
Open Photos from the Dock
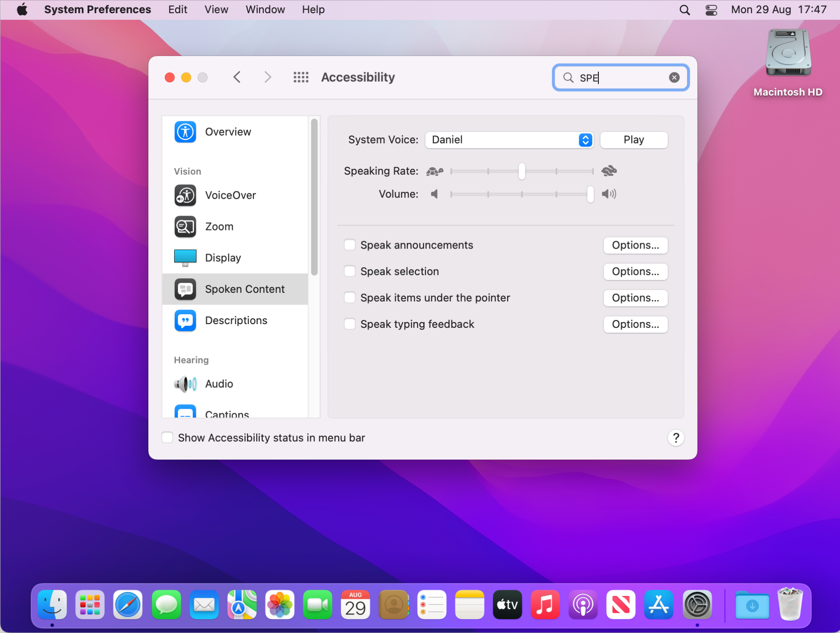click(x=280, y=605)
